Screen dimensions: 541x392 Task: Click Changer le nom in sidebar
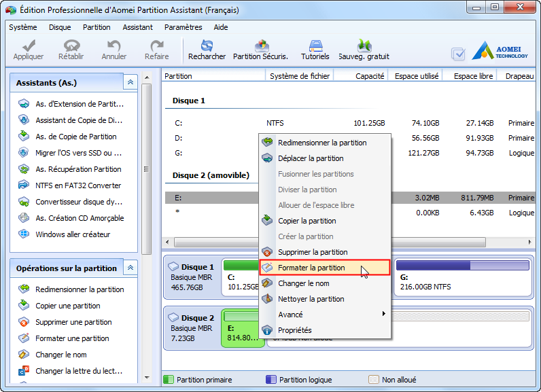pos(52,355)
